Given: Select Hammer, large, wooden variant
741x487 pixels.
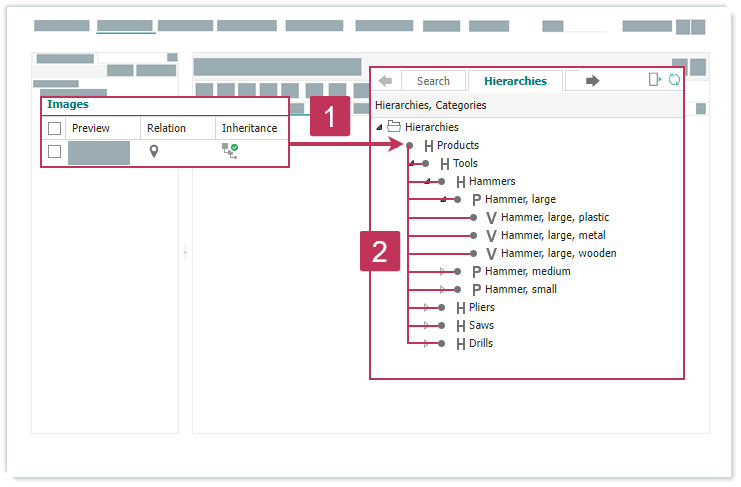Looking at the screenshot, I should coord(558,253).
